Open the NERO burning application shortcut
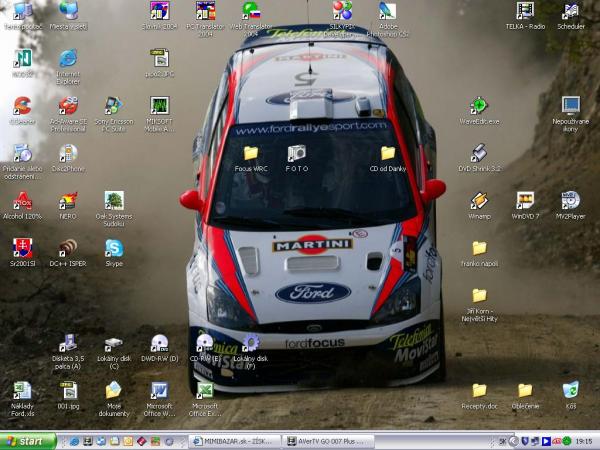 [68, 200]
